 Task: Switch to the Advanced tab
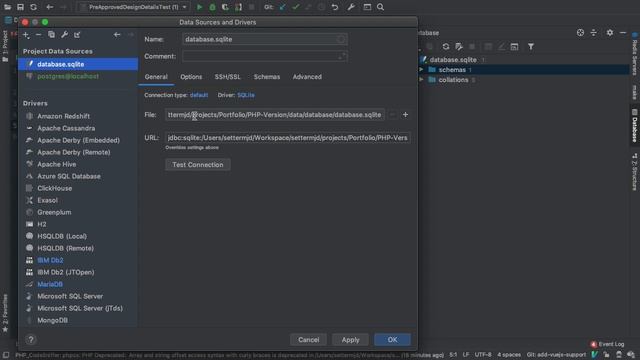(307, 77)
